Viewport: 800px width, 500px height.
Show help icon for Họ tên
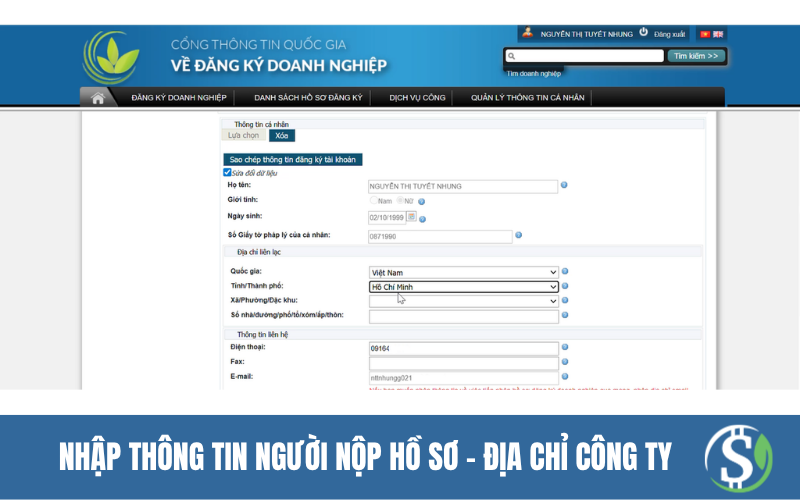pyautogui.click(x=564, y=185)
